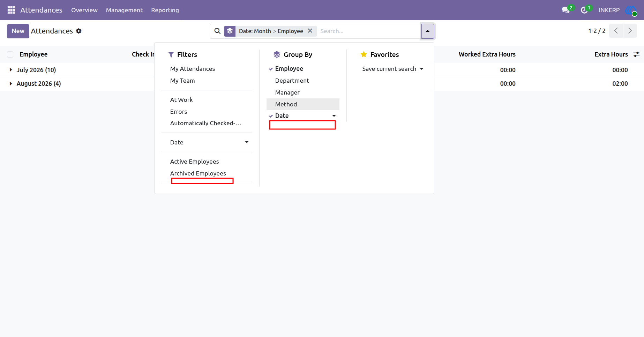Sort by the Employee column header
The height and width of the screenshot is (337, 644).
tap(33, 54)
